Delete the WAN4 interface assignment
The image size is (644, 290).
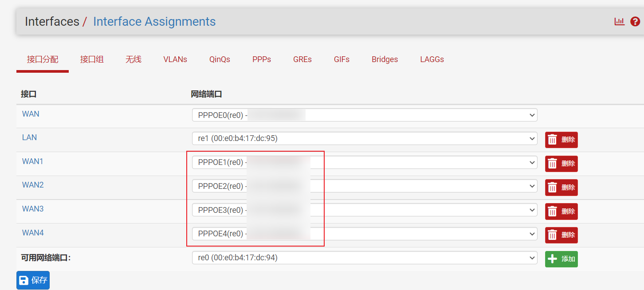561,235
